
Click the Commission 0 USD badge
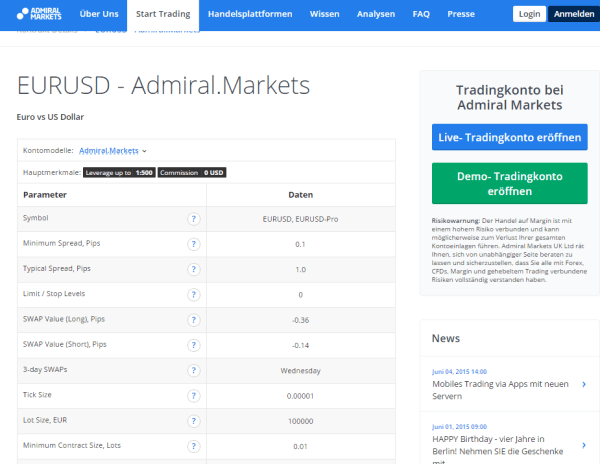coord(192,173)
